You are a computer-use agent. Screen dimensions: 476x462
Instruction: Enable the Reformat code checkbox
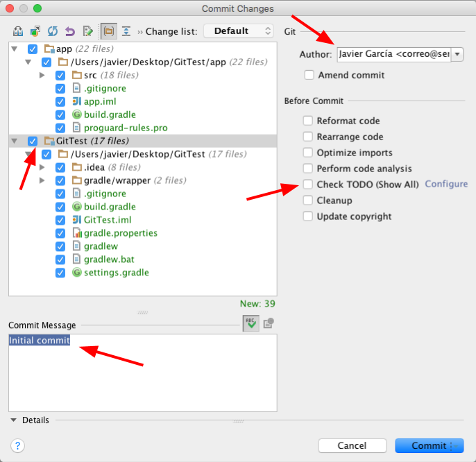[308, 121]
